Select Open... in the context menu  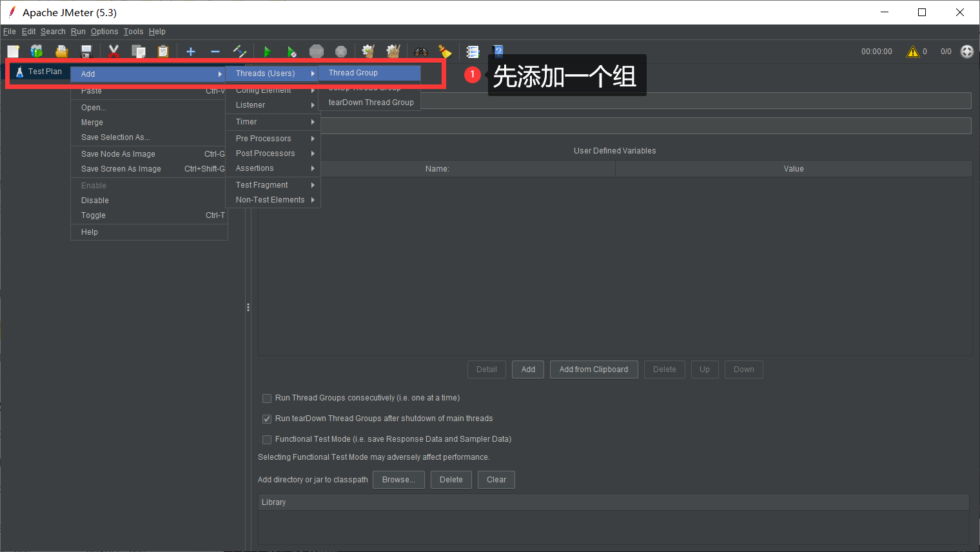[149, 108]
